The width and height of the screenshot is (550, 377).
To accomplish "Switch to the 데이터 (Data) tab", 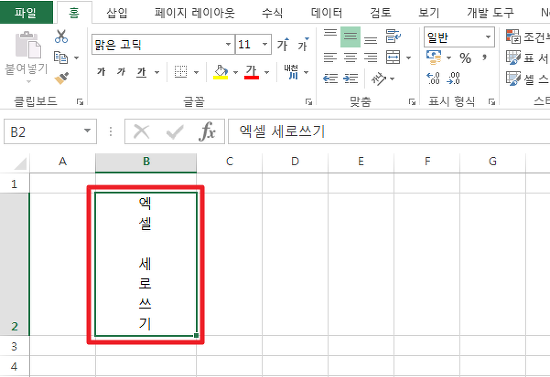I will pyautogui.click(x=327, y=13).
